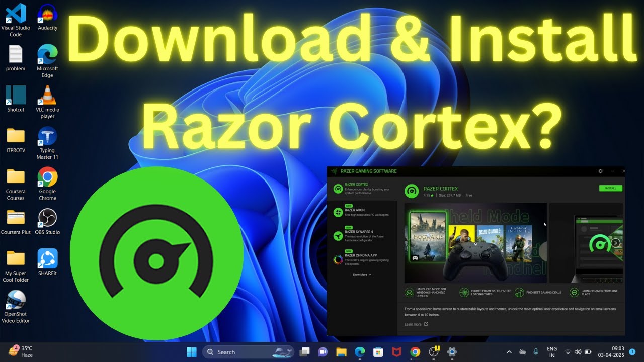
Task: Click the Hogwarts Legacy game cover
Action: click(428, 237)
